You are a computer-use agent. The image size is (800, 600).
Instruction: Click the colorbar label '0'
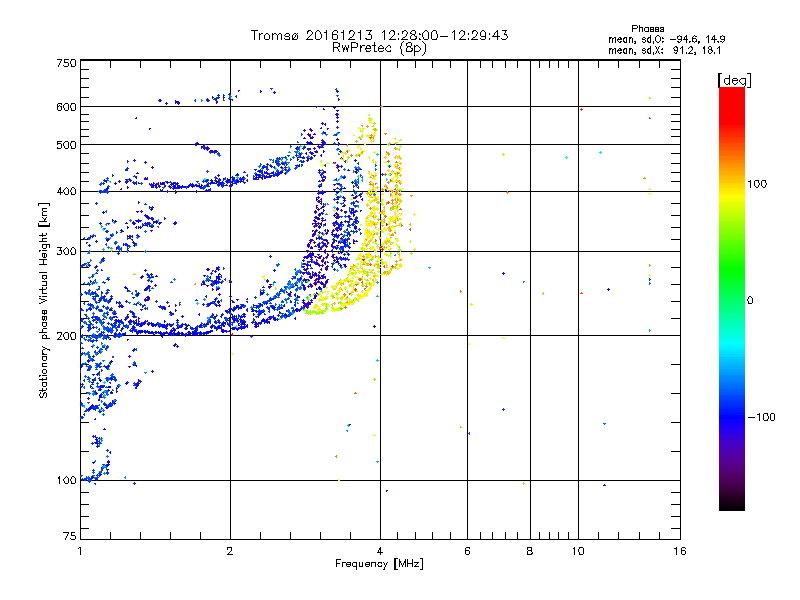750,300
